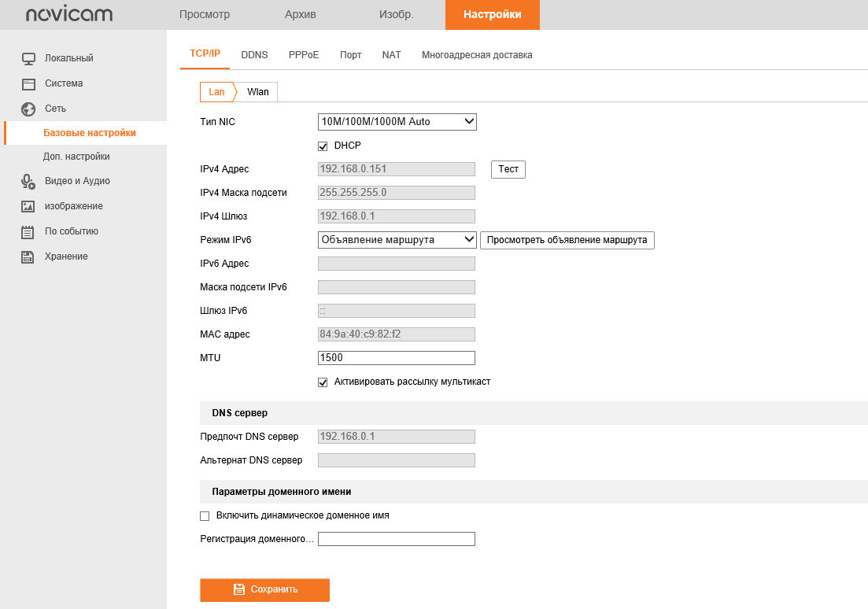Click the По событию calendar icon
Viewport: 868px width, 609px height.
pos(28,231)
